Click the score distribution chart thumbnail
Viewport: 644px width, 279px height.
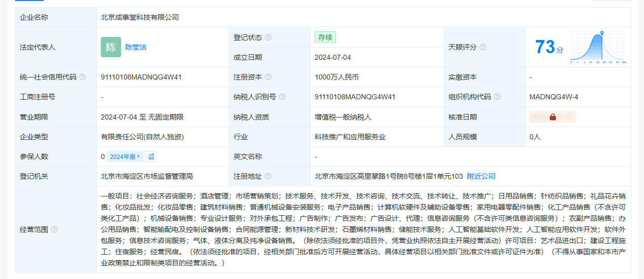tap(598, 47)
